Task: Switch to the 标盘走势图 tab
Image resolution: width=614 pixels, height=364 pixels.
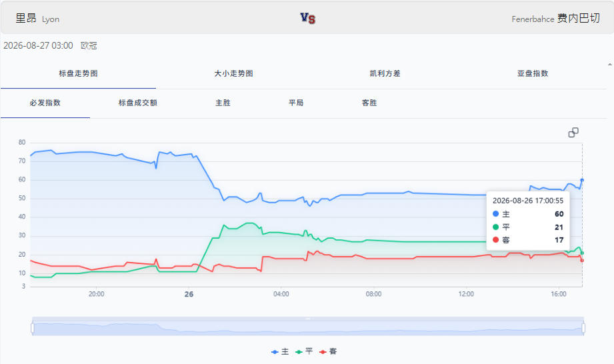Action: point(78,73)
